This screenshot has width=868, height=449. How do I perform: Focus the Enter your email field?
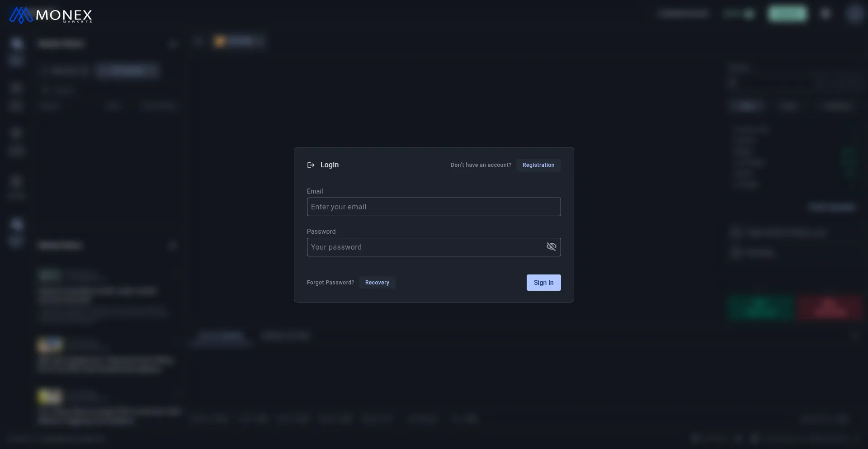click(433, 207)
